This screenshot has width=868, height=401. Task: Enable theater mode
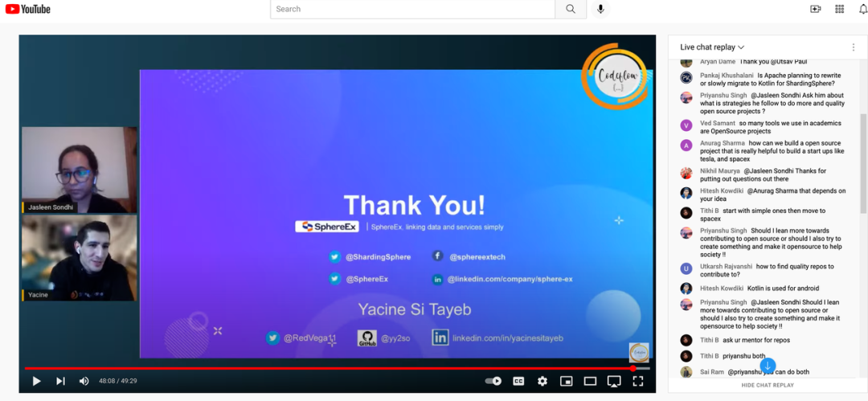coord(590,381)
